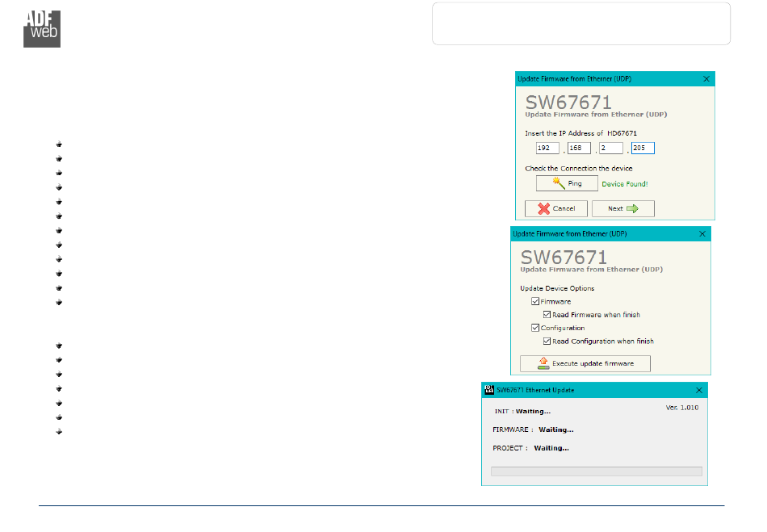Toggle Read Configuration when finish checkbox

[547, 341]
